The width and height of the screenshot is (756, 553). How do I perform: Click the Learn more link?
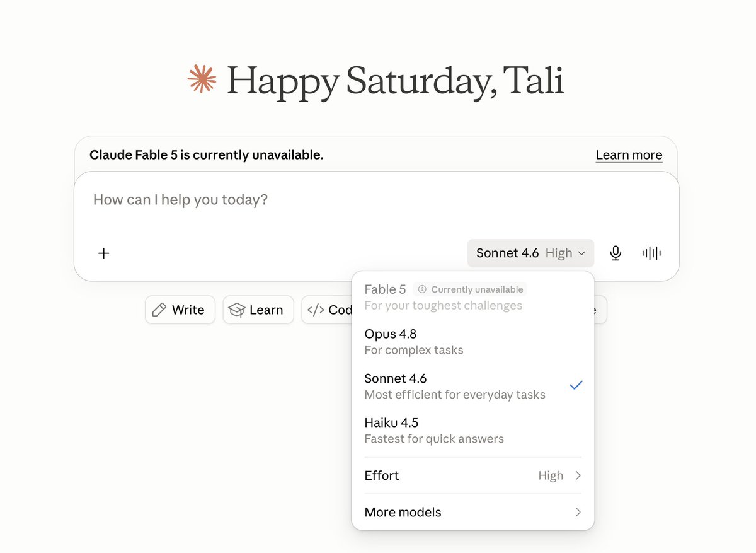(x=629, y=155)
